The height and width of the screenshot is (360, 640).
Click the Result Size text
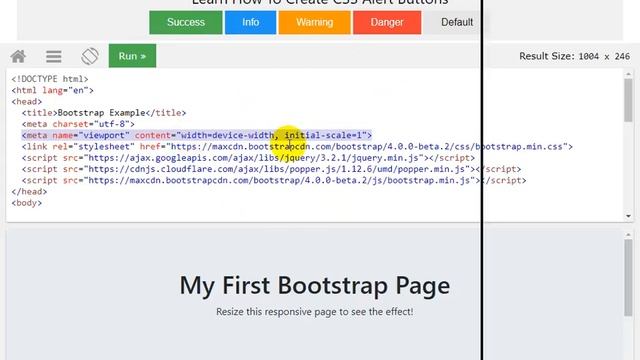click(x=574, y=56)
